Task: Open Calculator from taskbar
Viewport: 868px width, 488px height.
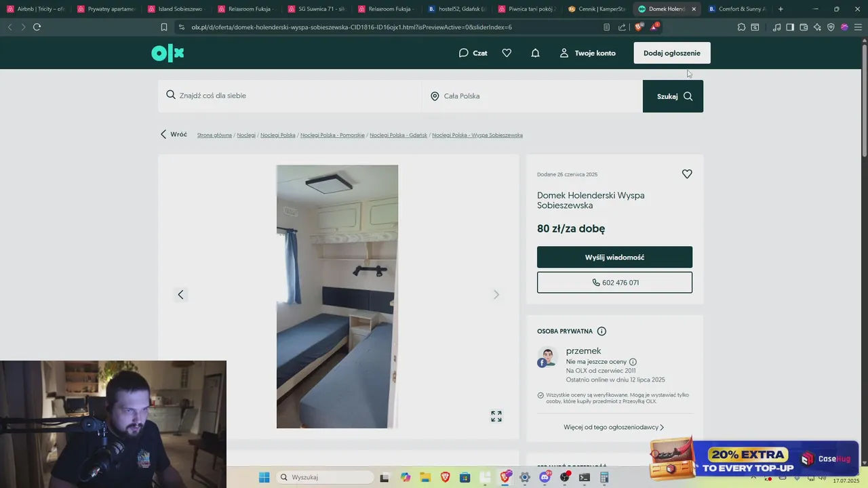Action: 604,477
